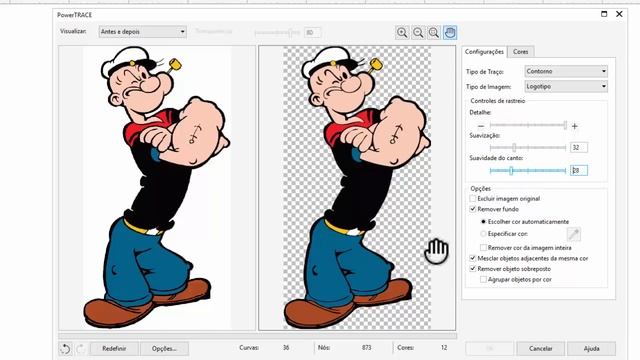The width and height of the screenshot is (640, 360).
Task: Click the disabled OK button
Action: click(489, 349)
